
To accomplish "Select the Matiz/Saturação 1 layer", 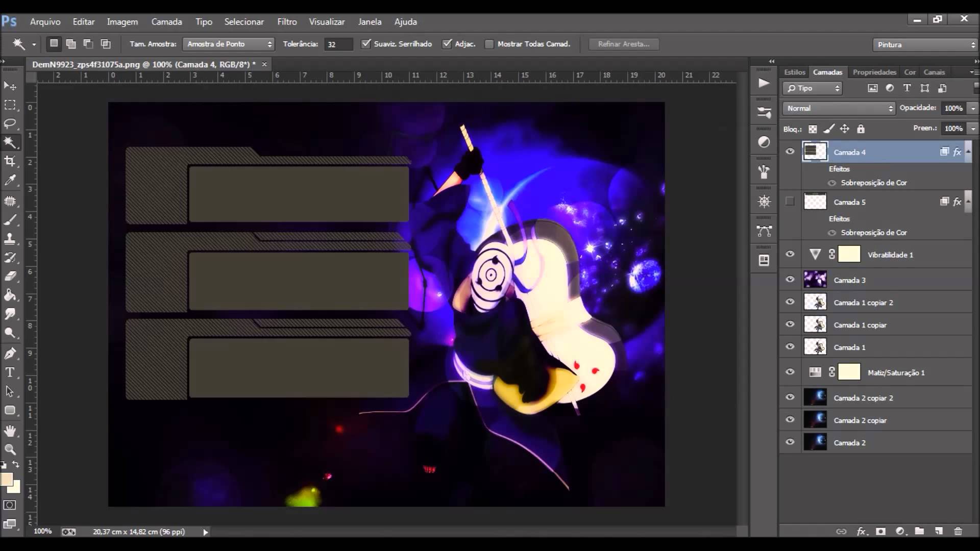I will point(897,372).
